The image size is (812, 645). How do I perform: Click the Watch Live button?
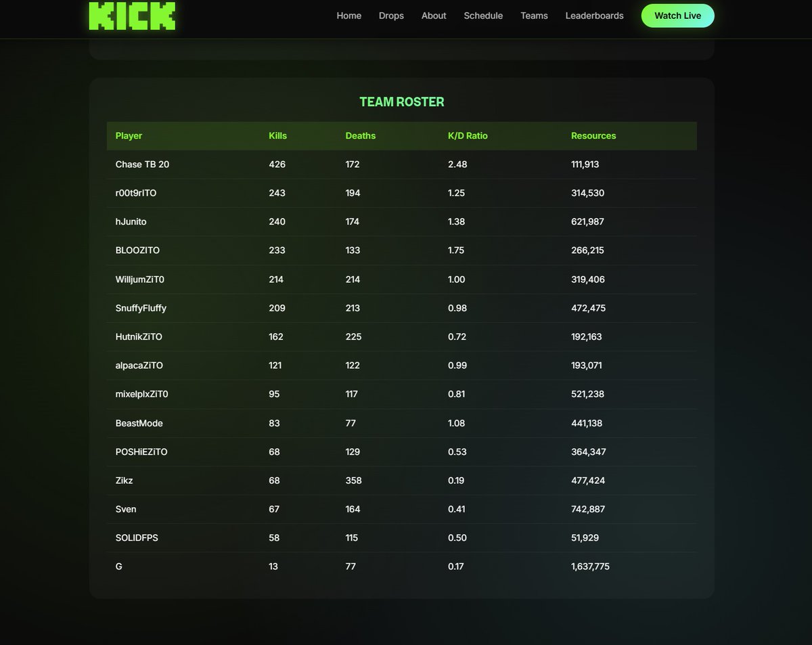pyautogui.click(x=677, y=16)
